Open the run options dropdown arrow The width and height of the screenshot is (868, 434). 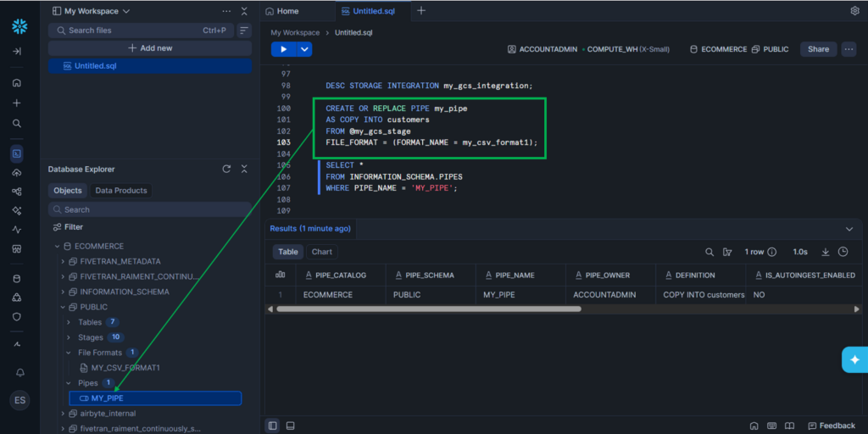(304, 49)
